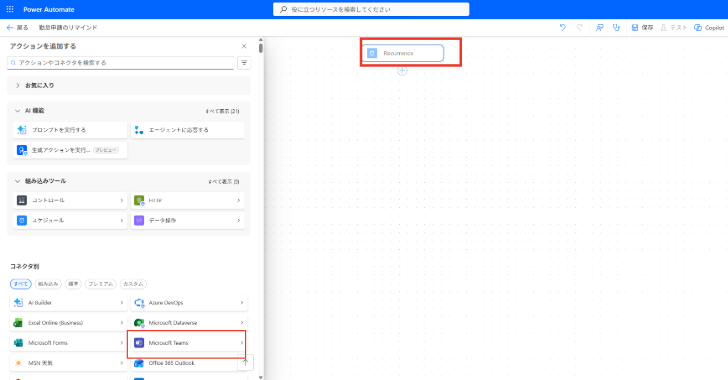Viewport: 728px width, 380px height.
Task: Focus the top resource search box
Action: [371, 9]
